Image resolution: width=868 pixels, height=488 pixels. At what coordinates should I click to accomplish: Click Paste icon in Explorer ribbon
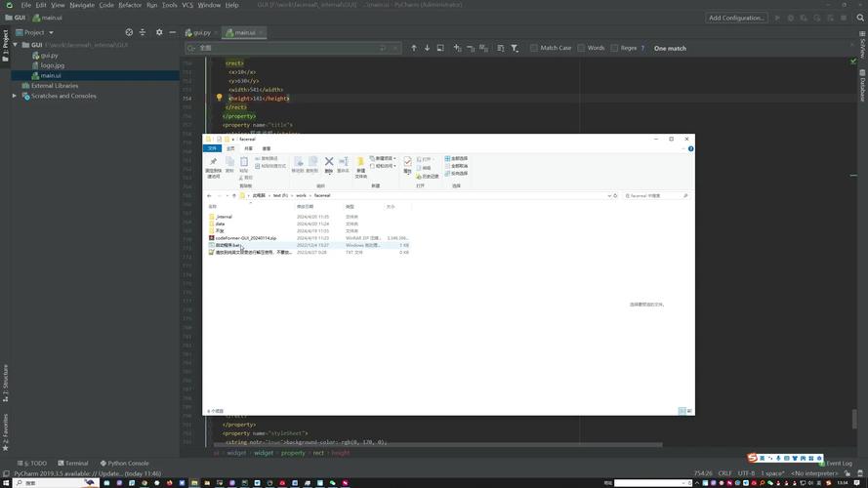click(244, 164)
